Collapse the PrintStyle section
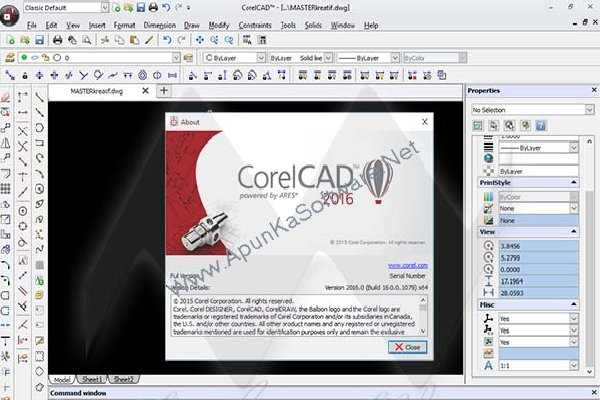This screenshot has height=400, width=600. pyautogui.click(x=573, y=183)
